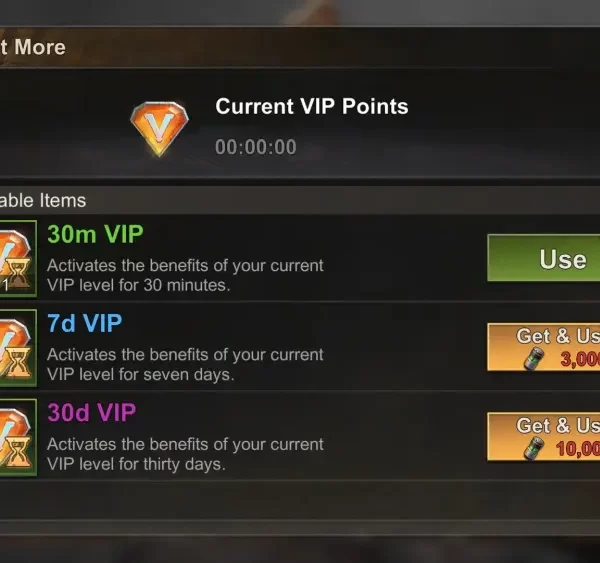600x563 pixels.
Task: Get and use the 7d VIP for 3,000
Action: [x=543, y=347]
